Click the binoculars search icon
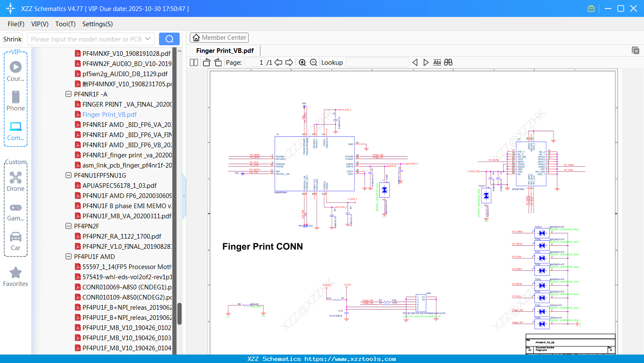The image size is (644, 363). pyautogui.click(x=448, y=63)
